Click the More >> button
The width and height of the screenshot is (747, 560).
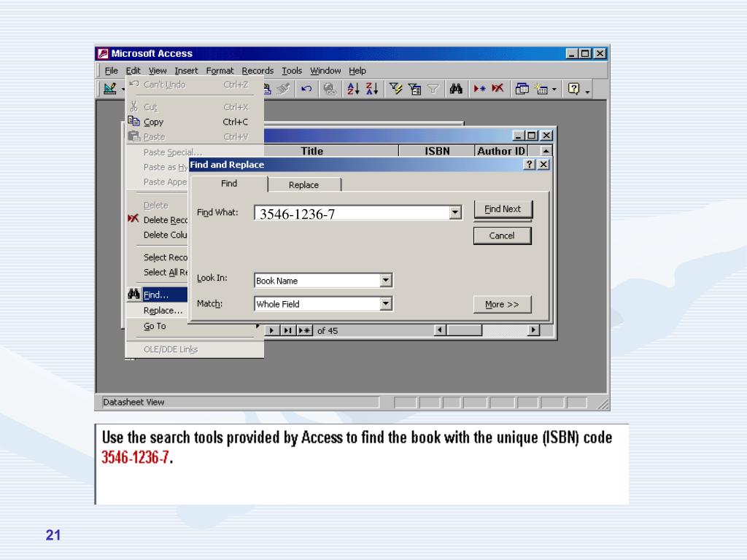502,304
